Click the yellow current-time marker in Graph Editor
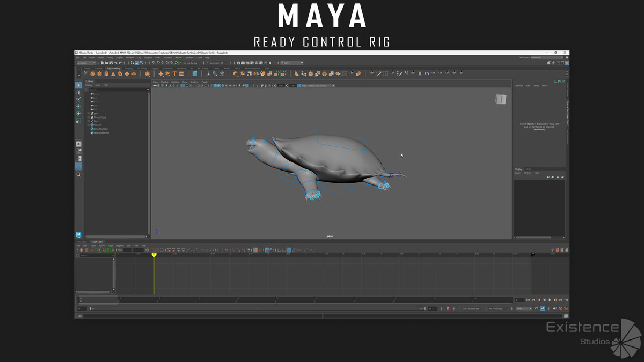This screenshot has height=362, width=644. [154, 254]
